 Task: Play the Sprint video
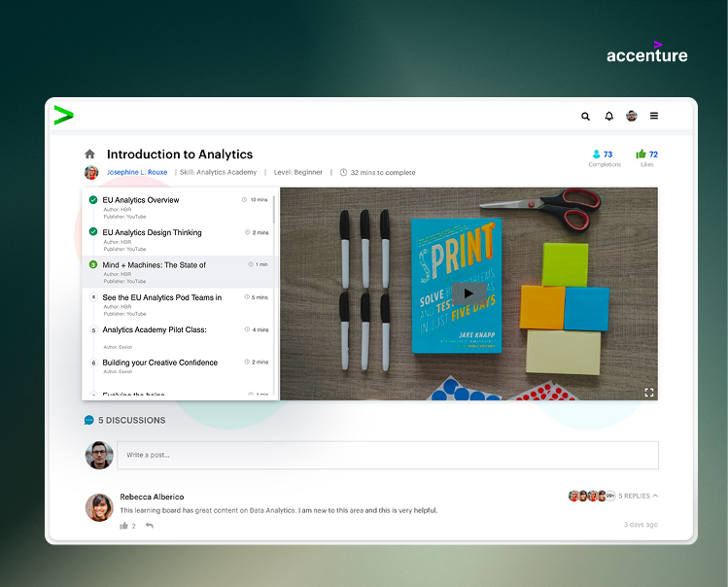(x=468, y=293)
